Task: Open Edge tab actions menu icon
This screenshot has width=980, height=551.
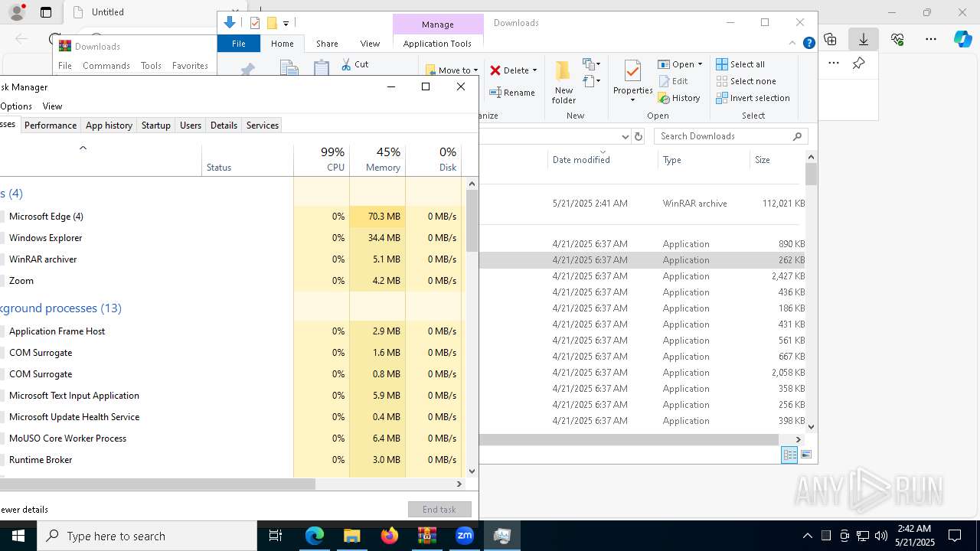Action: 46,12
